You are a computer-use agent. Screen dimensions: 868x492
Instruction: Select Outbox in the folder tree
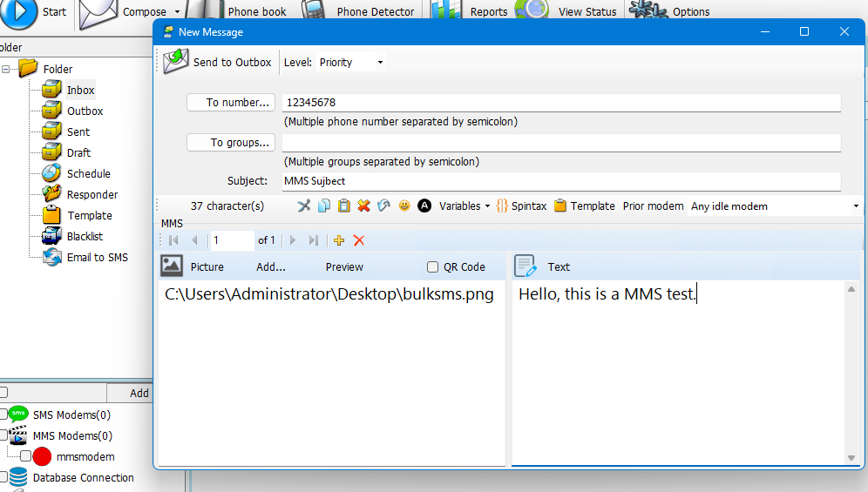(x=85, y=111)
